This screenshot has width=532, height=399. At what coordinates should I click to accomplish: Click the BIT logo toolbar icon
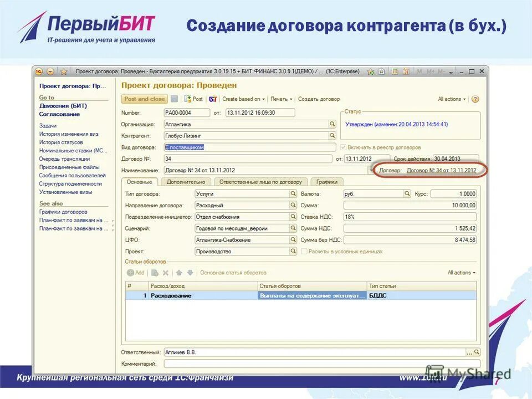(213, 99)
